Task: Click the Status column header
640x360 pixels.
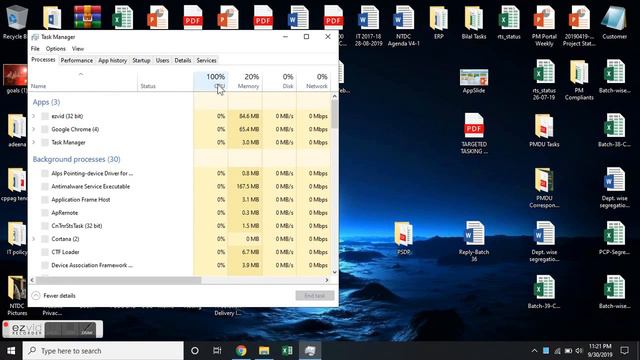Action: (x=165, y=81)
